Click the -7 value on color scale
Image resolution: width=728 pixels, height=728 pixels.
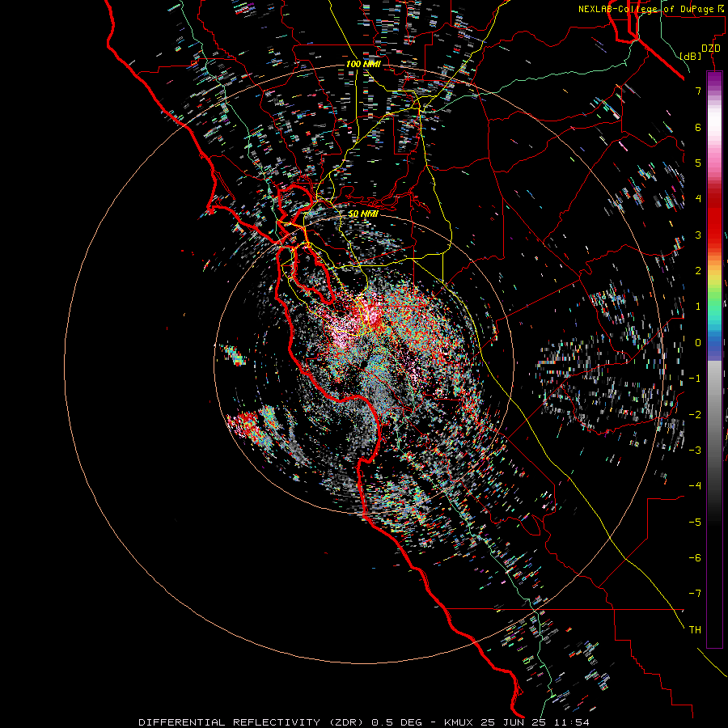point(695,594)
